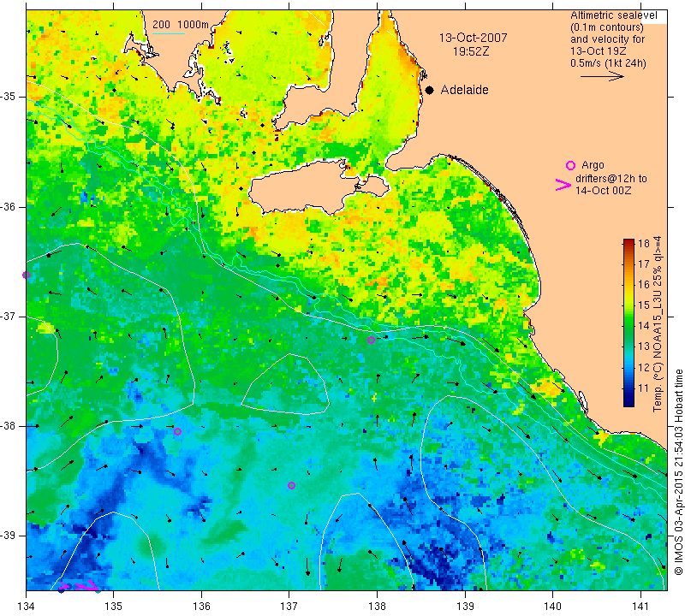Click the '0.5m/s (1kt 24h)' scale text

coord(608,63)
